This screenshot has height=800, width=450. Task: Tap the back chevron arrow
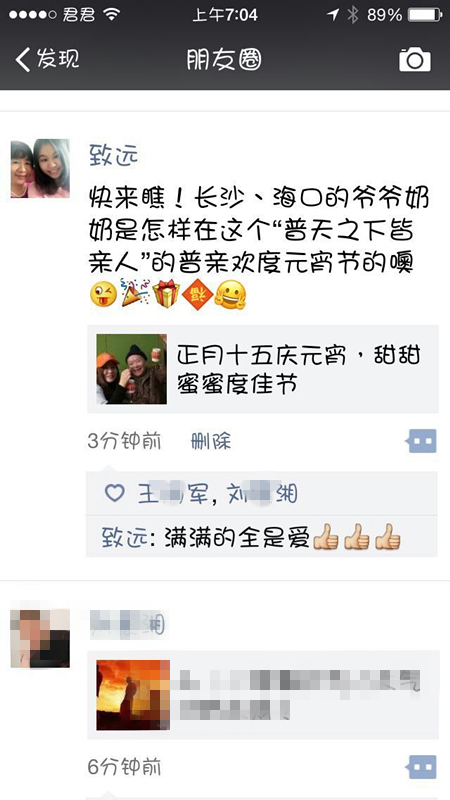22,60
